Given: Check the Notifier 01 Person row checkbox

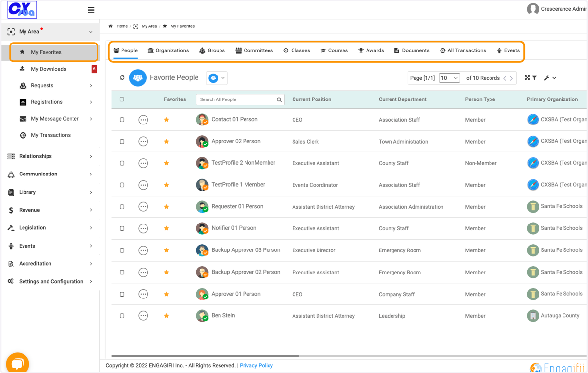Looking at the screenshot, I should tap(122, 228).
